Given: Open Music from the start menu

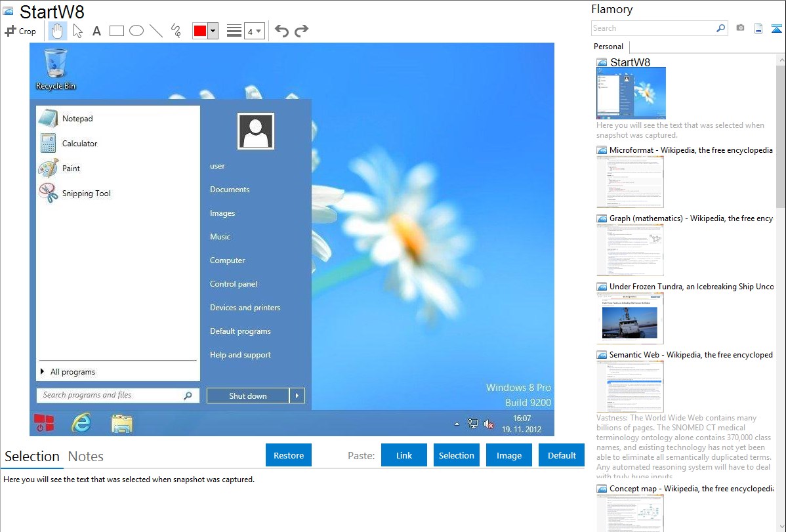Looking at the screenshot, I should tap(220, 237).
